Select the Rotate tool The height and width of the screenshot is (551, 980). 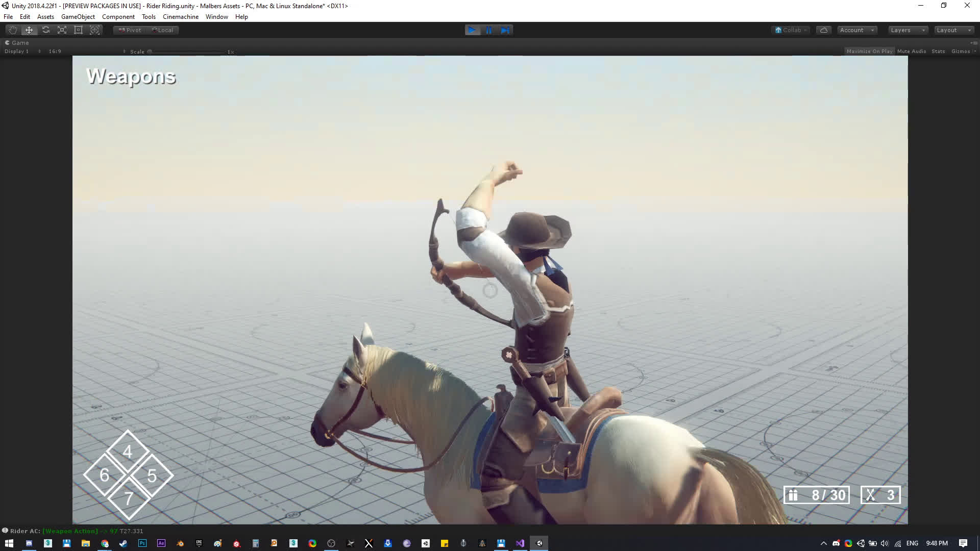coord(46,30)
